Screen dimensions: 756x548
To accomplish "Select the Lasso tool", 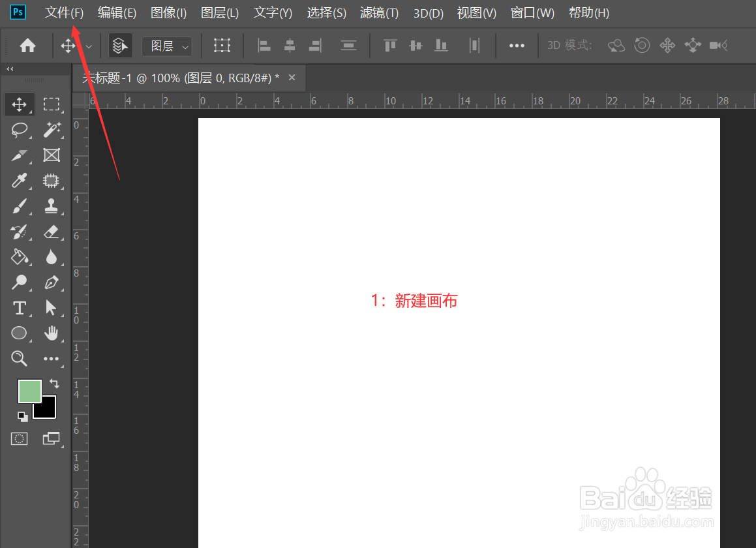I will point(20,130).
